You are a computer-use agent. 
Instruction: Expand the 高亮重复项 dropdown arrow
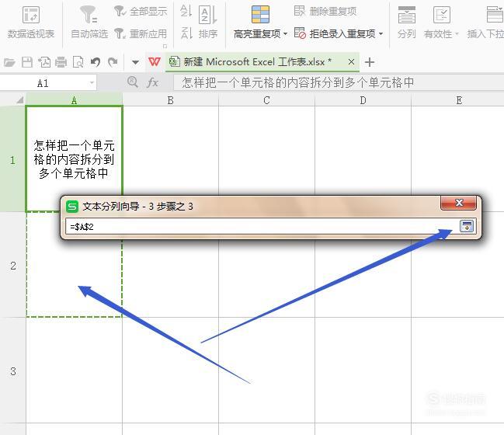[x=286, y=33]
